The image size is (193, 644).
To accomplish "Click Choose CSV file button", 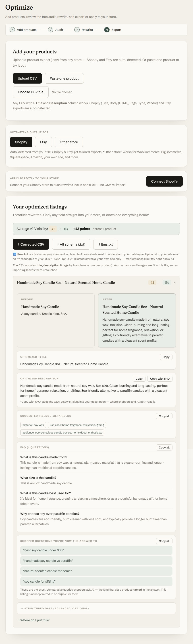I will [31, 92].
